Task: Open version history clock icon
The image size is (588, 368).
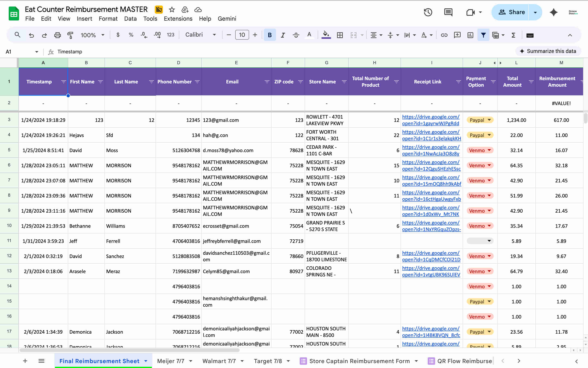Action: 428,12
